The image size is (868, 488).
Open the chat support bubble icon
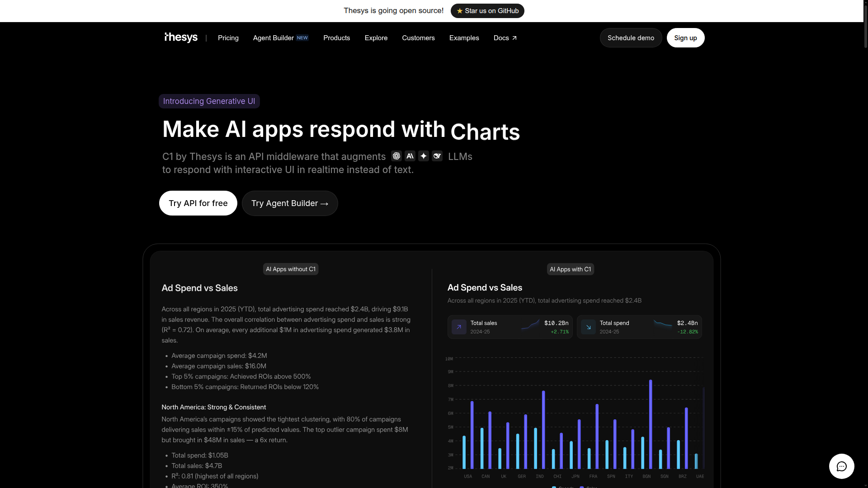tap(841, 466)
